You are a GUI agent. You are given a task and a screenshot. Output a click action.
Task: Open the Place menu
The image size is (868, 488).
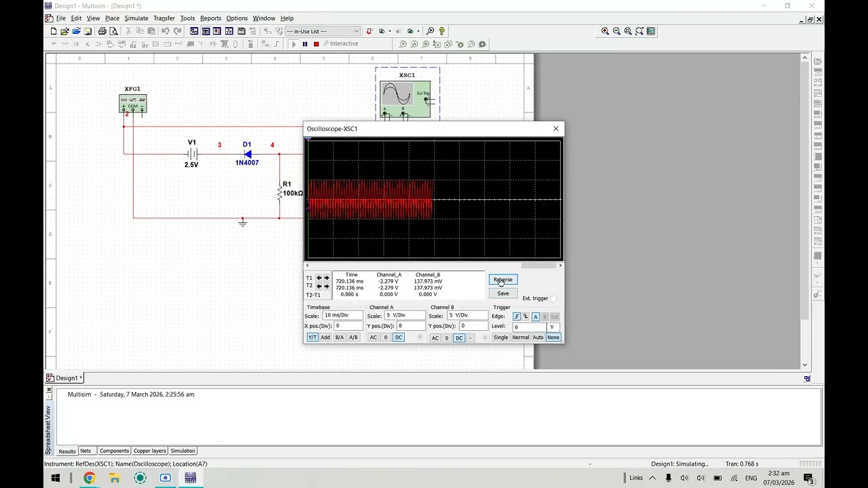pos(112,18)
